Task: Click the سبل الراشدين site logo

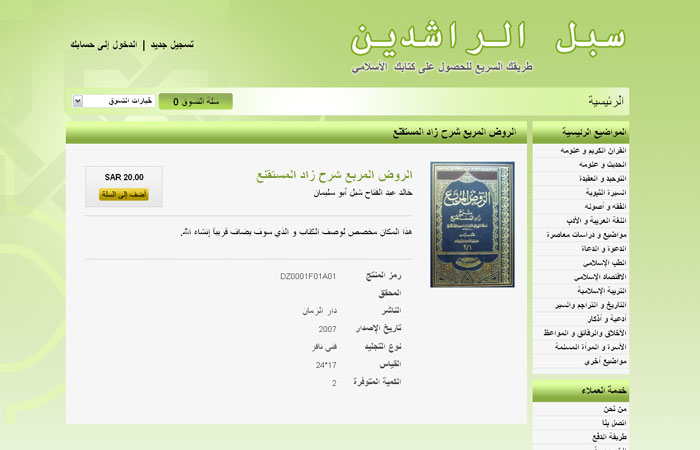Action: 488,38
